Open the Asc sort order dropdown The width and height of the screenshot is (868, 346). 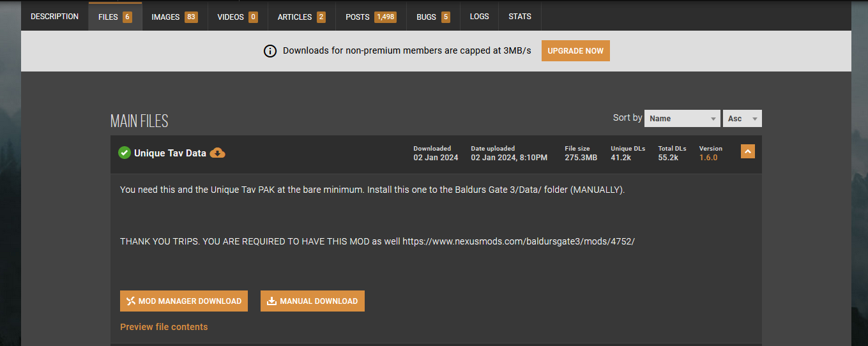click(742, 119)
